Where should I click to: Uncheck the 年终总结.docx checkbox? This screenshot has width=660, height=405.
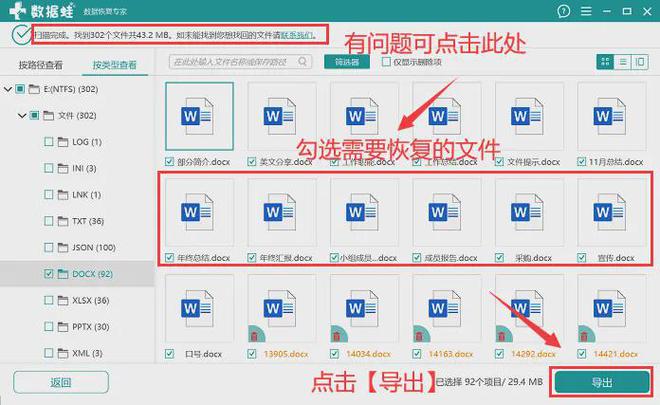[x=169, y=258]
